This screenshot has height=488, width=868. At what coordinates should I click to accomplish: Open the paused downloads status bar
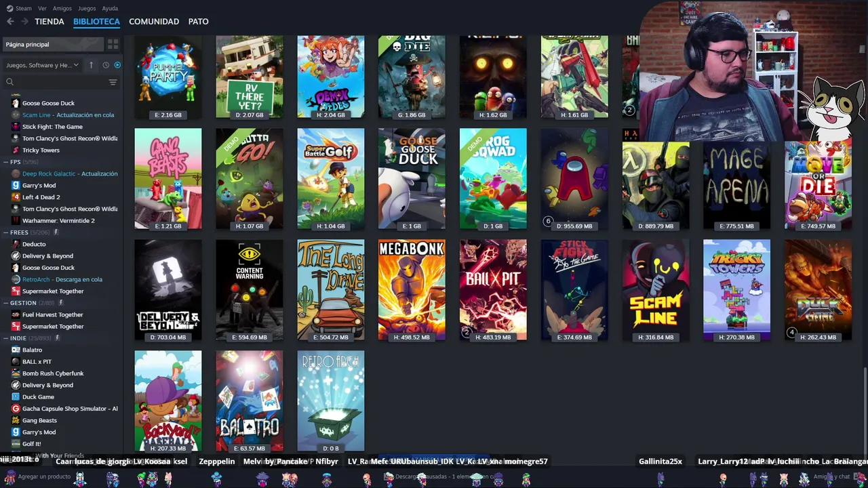tap(441, 476)
